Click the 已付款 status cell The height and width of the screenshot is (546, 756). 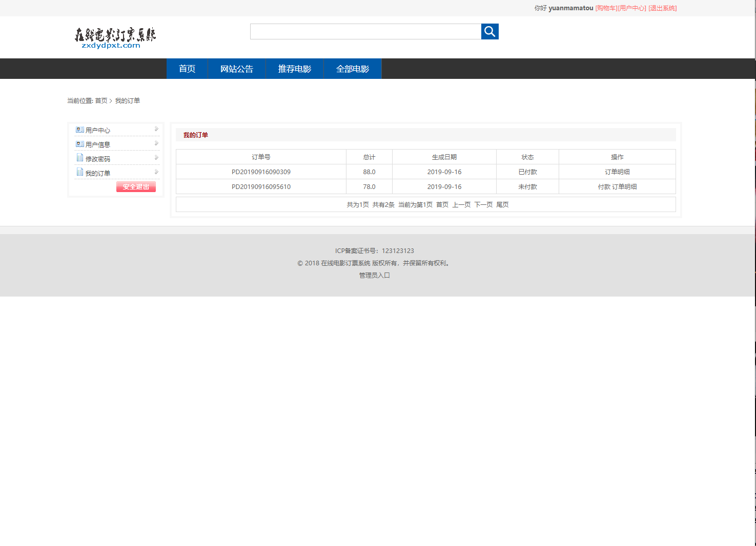[527, 172]
